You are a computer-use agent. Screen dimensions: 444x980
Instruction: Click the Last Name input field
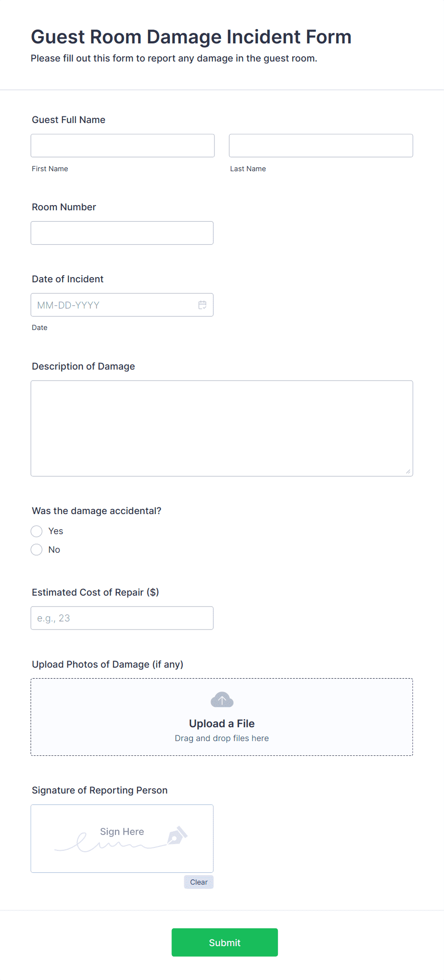[x=321, y=145]
